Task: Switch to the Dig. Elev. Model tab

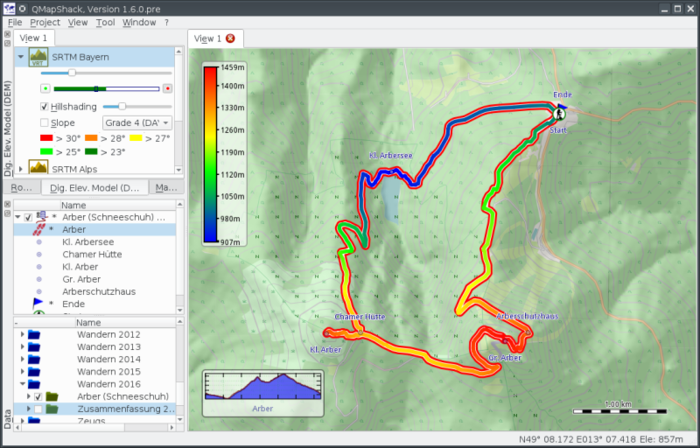Action: [x=93, y=187]
